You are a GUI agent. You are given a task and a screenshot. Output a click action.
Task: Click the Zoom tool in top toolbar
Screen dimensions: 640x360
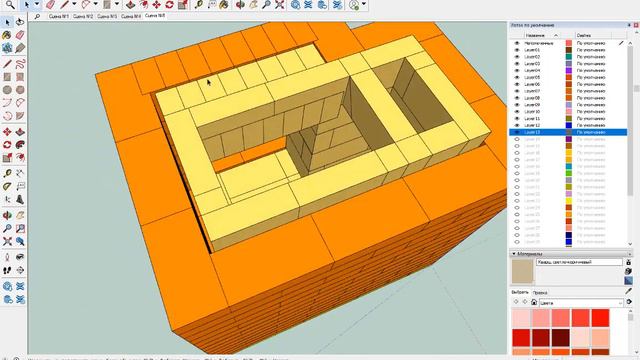tap(266, 4)
